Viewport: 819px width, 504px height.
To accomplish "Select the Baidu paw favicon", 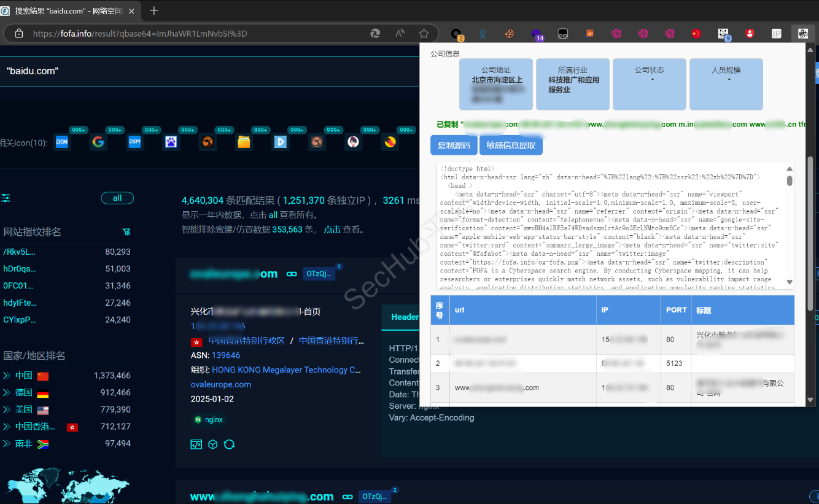I will pos(171,142).
